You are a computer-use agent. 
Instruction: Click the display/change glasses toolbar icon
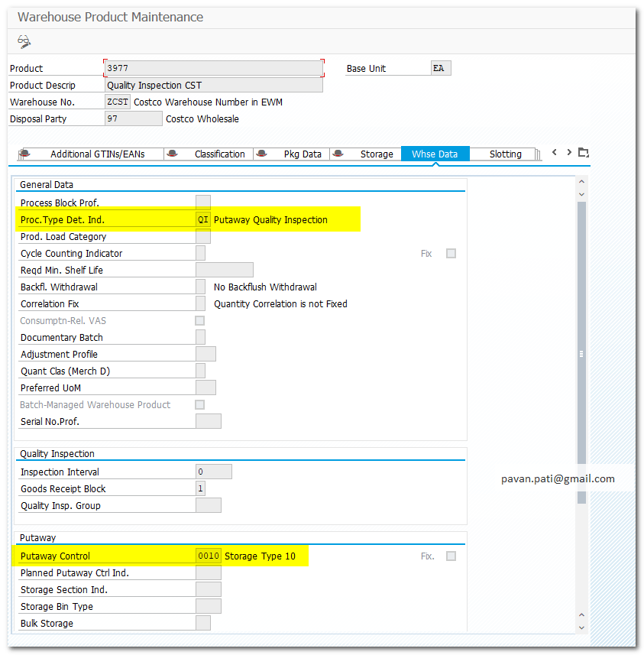click(24, 41)
